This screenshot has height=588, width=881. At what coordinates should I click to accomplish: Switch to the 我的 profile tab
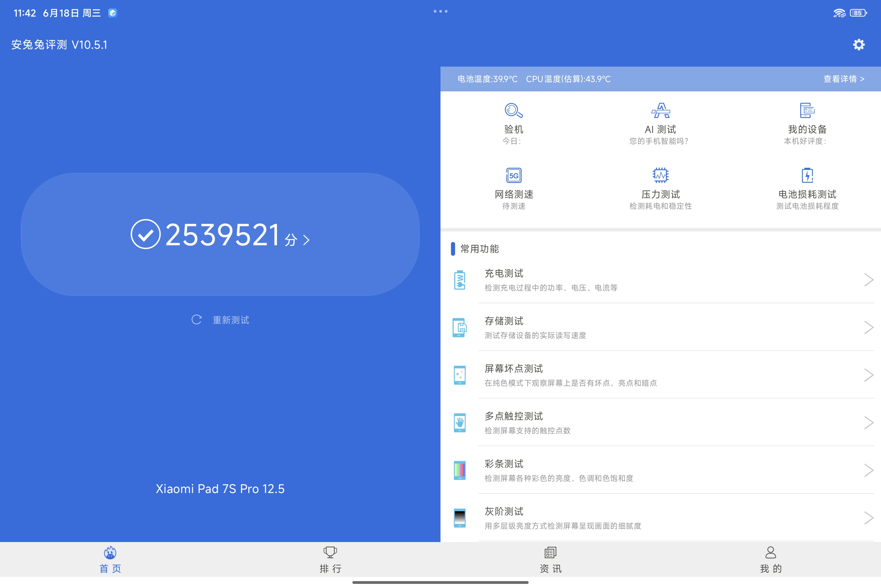770,559
